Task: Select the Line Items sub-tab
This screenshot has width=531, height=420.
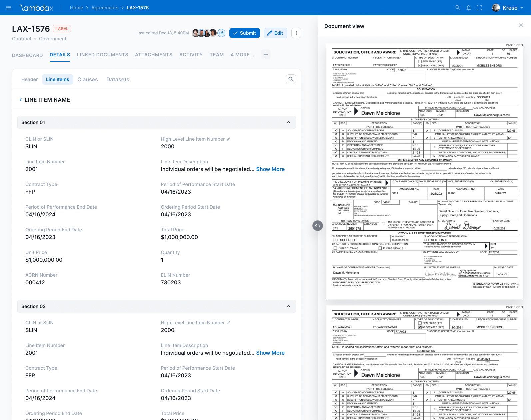Action: (58, 79)
